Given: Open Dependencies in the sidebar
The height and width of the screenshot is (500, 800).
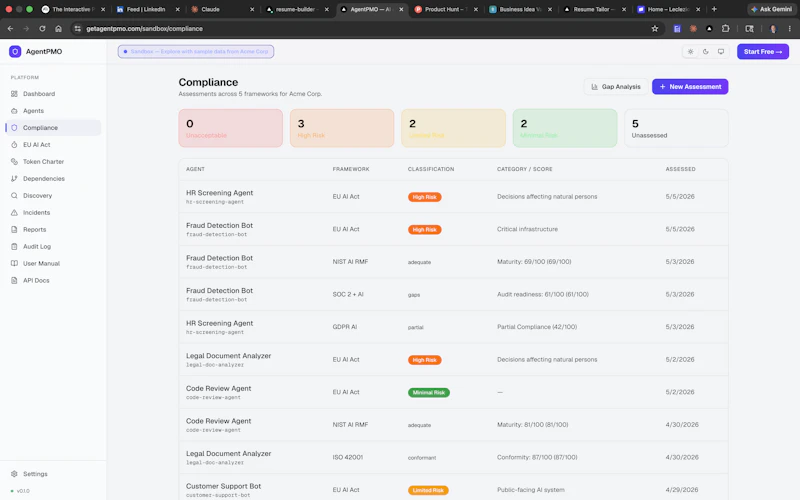Looking at the screenshot, I should tap(43, 179).
